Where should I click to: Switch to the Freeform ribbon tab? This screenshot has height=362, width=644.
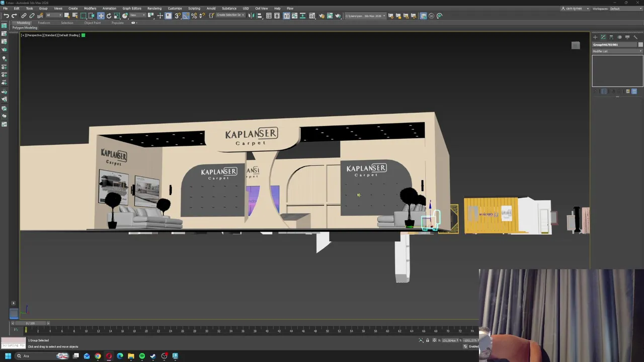44,23
